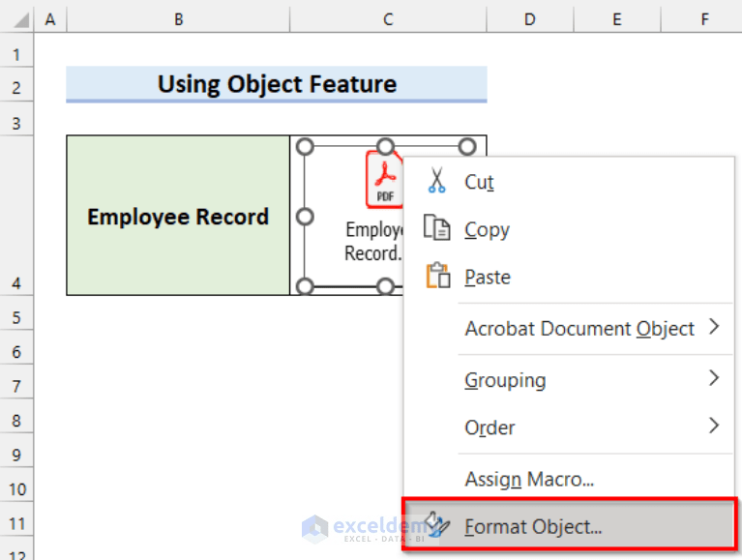Select row 6 header

point(16,347)
